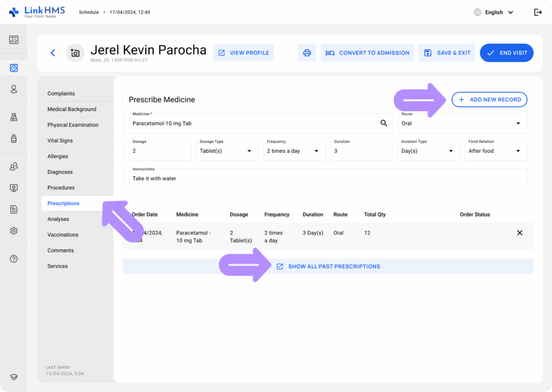The width and height of the screenshot is (552, 392).
Task: Change language via English selector
Action: coord(493,12)
